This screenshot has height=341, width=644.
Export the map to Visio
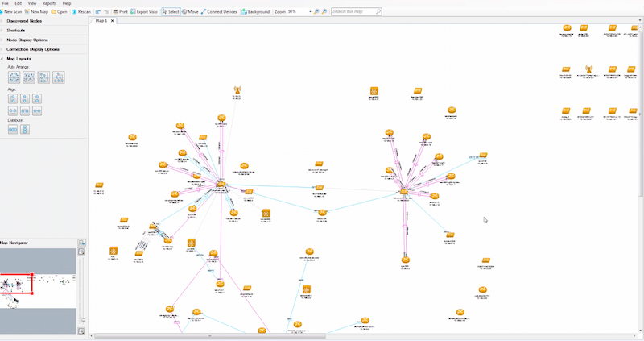[144, 11]
